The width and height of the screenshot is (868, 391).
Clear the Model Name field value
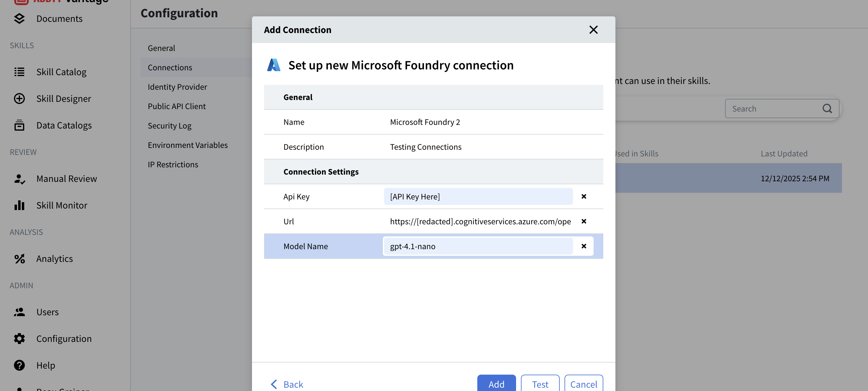[x=584, y=246]
